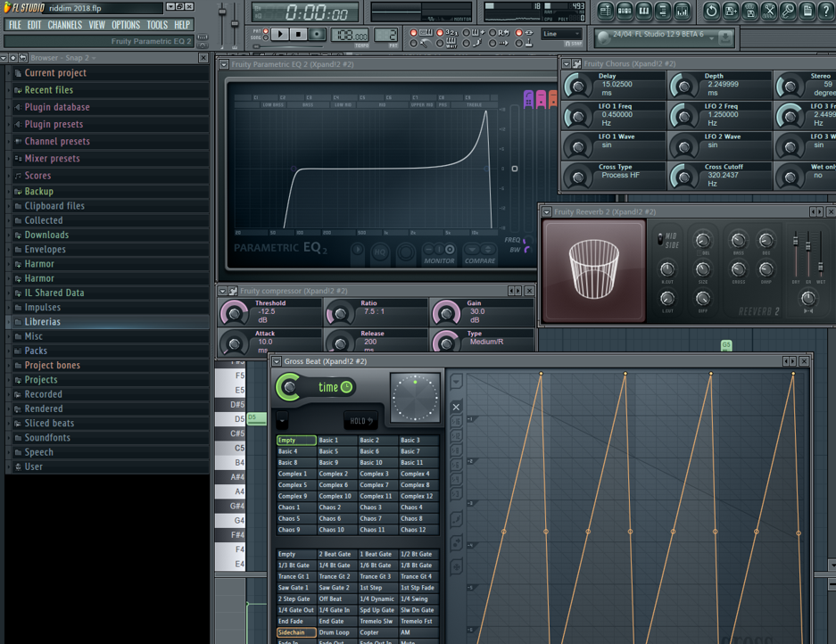Select the Trance Gt 2 volume preset

pos(337,576)
